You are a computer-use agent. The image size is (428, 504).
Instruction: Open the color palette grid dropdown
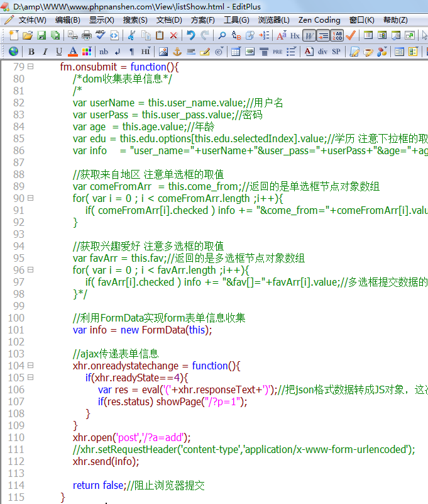point(87,52)
